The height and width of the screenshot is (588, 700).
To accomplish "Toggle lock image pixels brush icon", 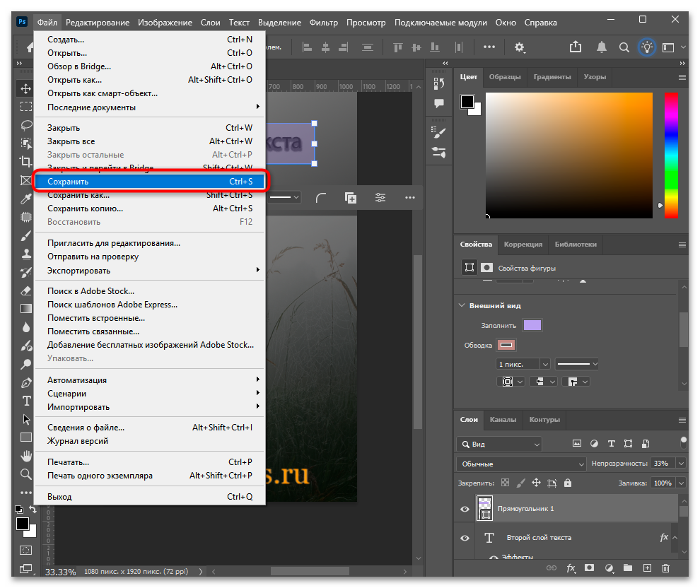I will pos(520,483).
